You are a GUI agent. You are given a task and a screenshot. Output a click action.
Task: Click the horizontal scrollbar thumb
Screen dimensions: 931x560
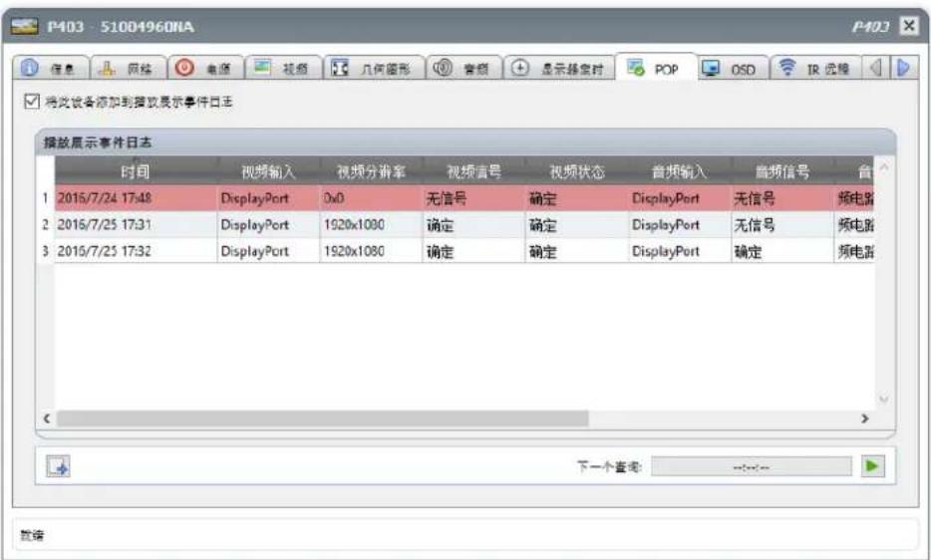pyautogui.click(x=322, y=419)
